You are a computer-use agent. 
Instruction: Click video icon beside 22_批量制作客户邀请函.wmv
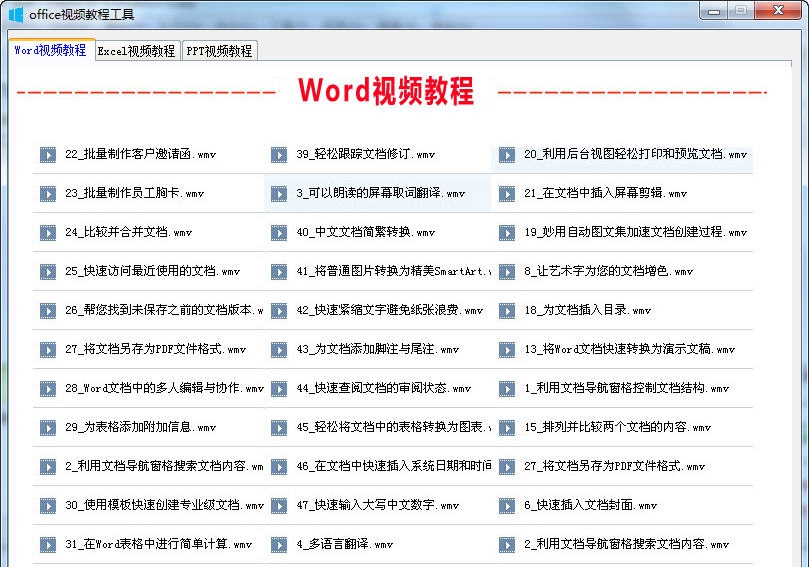tap(48, 155)
